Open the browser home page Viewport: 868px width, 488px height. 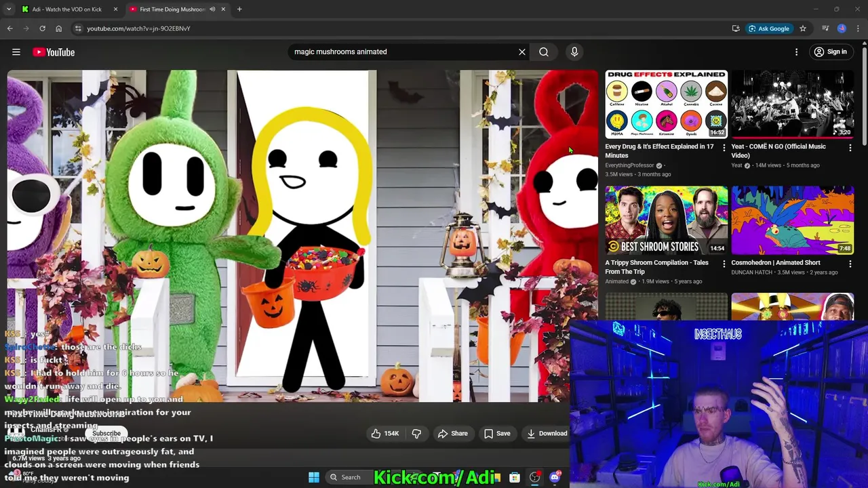click(58, 28)
